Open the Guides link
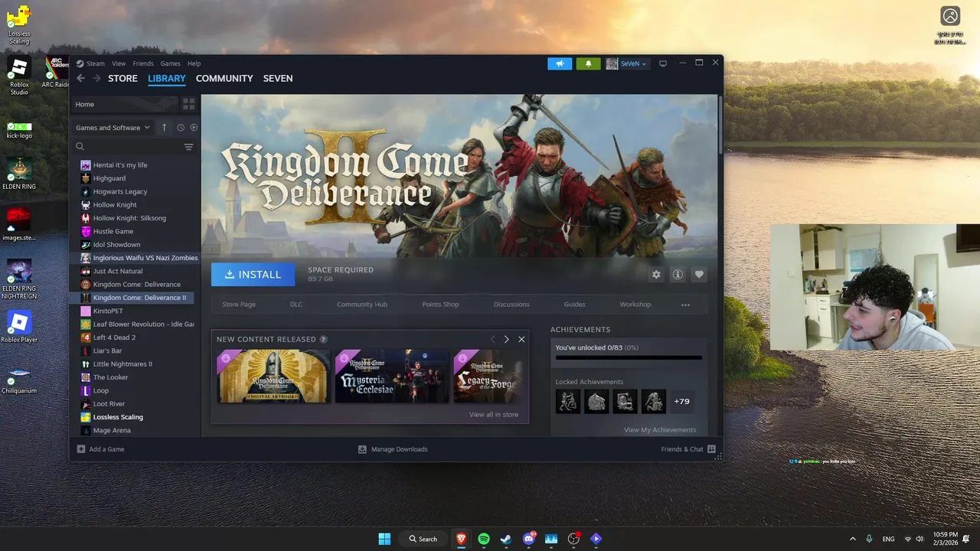980x551 pixels. click(x=574, y=305)
